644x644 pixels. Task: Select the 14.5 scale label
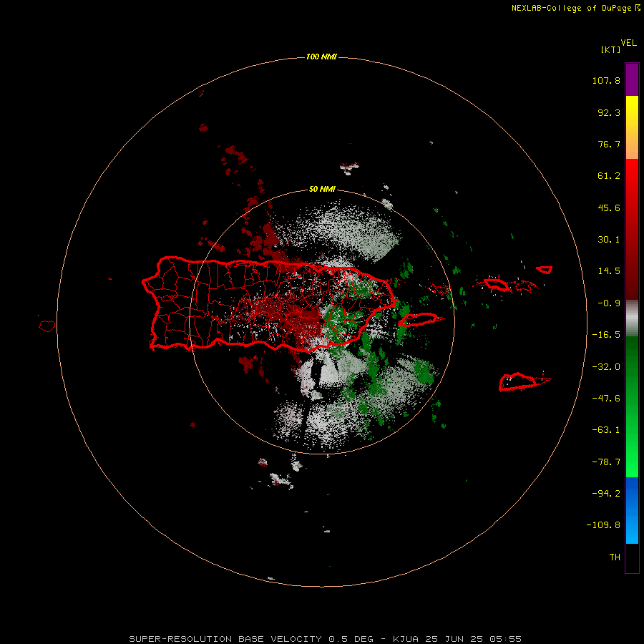609,271
